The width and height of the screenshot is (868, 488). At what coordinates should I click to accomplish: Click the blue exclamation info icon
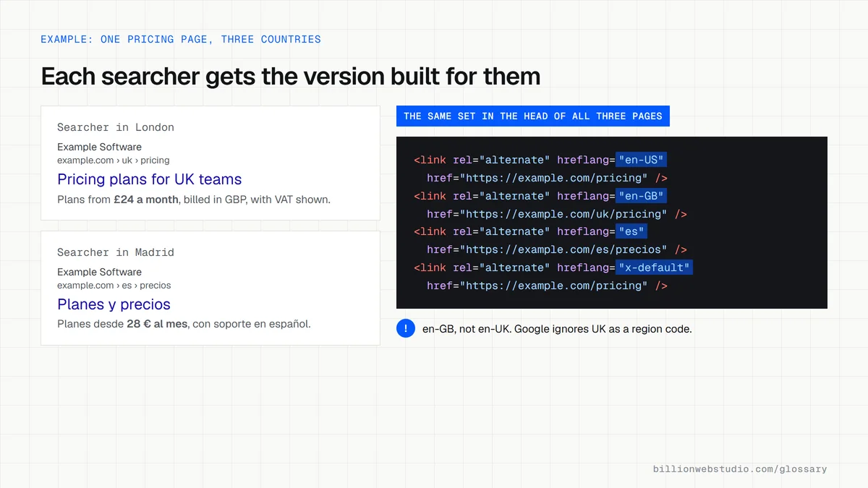(x=406, y=328)
